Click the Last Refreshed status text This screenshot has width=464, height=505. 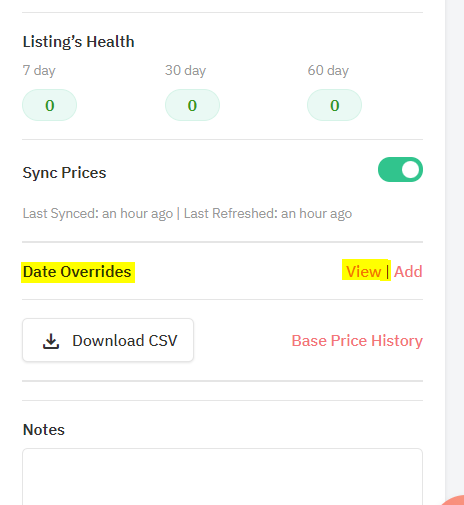pyautogui.click(x=268, y=213)
